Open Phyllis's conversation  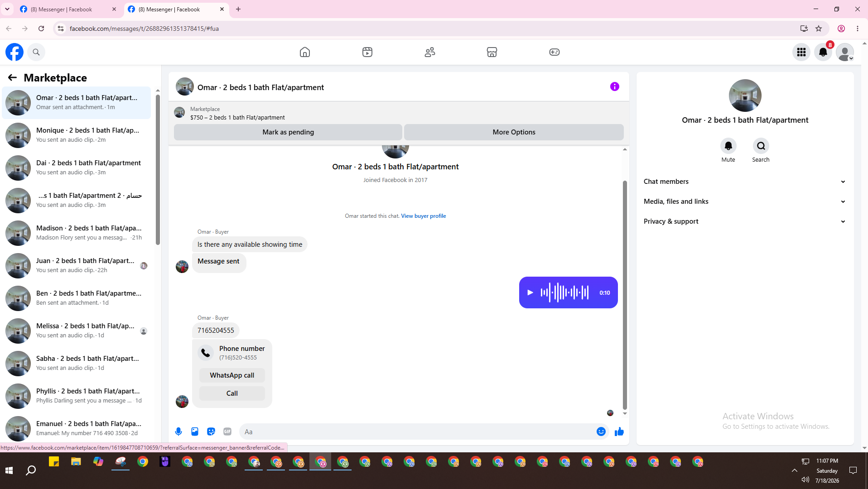point(77,396)
